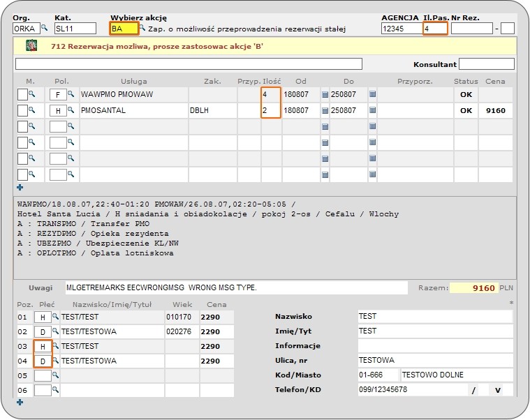
Task: Click gender field H of passenger 03
Action: (43, 347)
